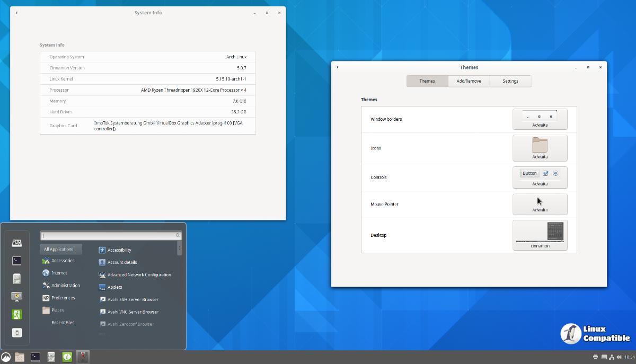Click the network icon in system tray

[x=611, y=358]
